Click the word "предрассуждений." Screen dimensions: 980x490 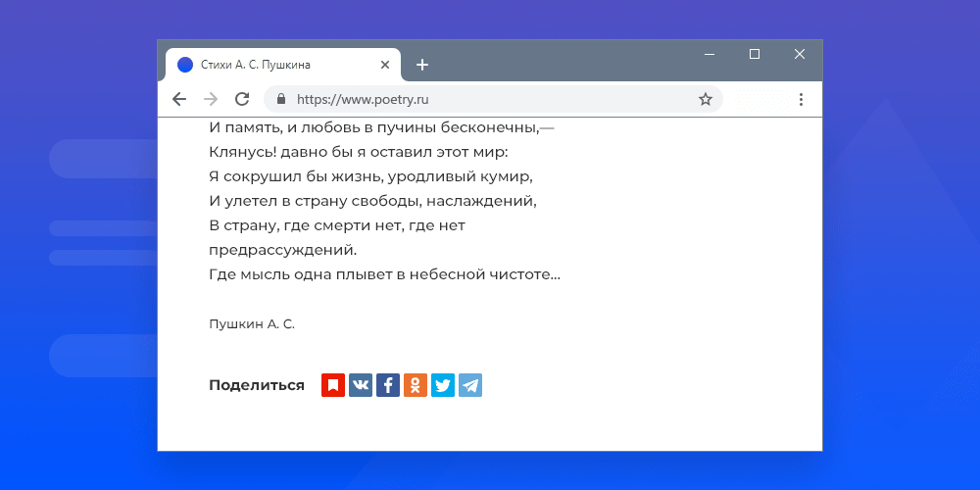pyautogui.click(x=283, y=250)
